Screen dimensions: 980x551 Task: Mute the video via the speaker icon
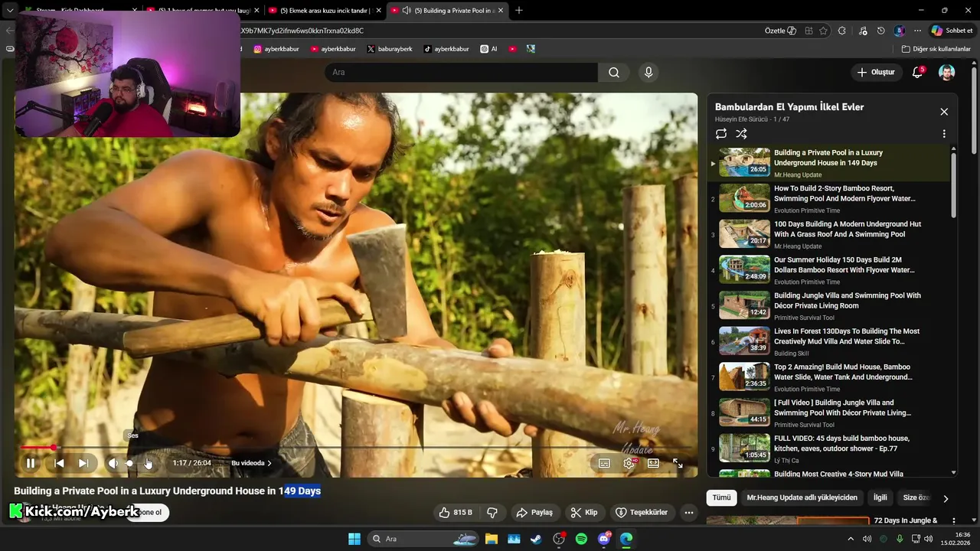(x=113, y=463)
